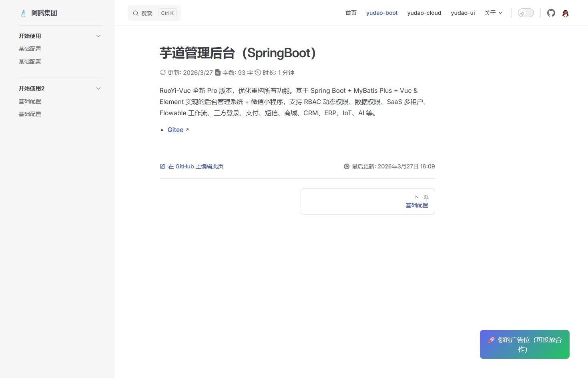Viewport: 588px width, 378px height.
Task: Click the 阿腾集团 logo icon
Action: [x=23, y=13]
